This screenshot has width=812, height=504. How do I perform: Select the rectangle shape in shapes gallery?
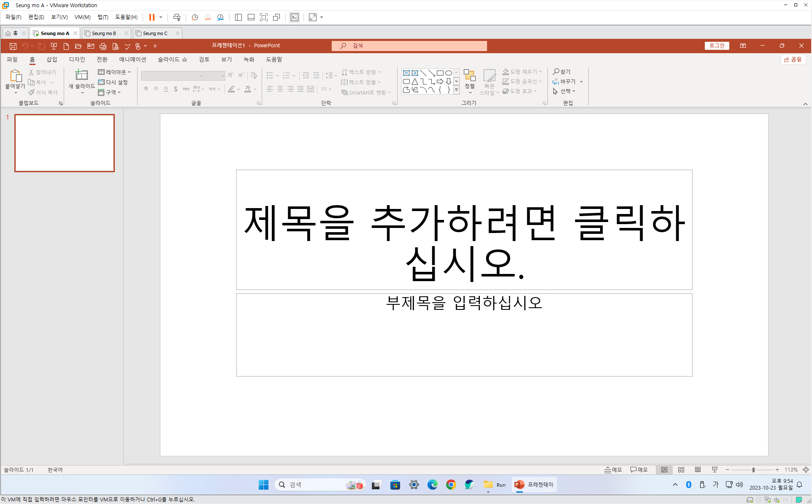(x=440, y=73)
